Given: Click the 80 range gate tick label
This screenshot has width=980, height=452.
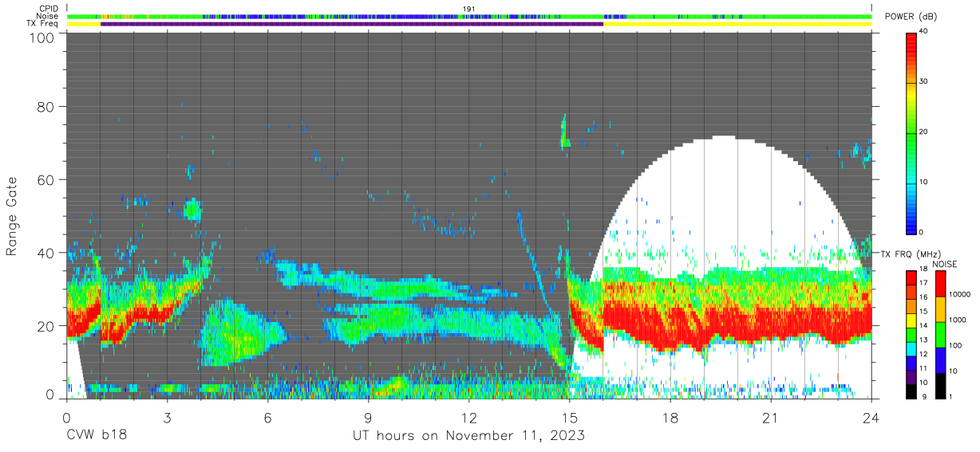Looking at the screenshot, I should pyautogui.click(x=45, y=106).
